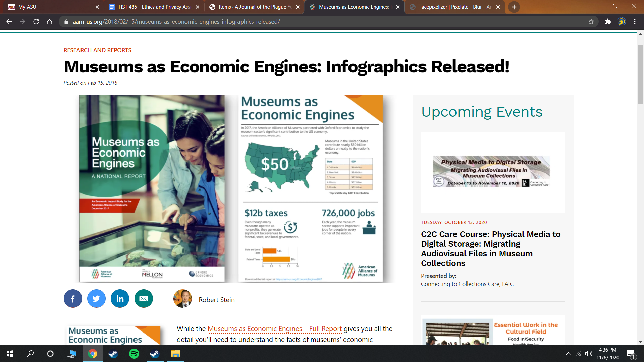Share article on LinkedIn icon

[x=120, y=298]
